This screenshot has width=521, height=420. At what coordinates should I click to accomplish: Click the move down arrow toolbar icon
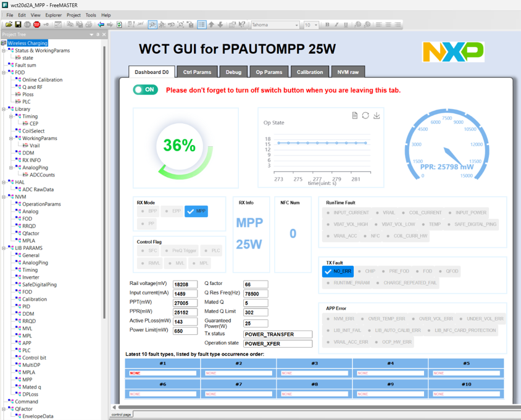pyautogui.click(x=220, y=25)
